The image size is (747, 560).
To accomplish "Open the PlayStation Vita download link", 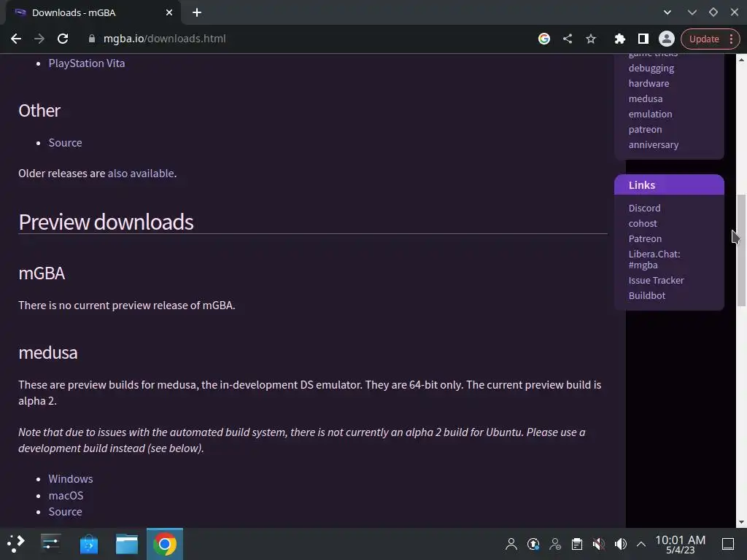I will click(87, 63).
